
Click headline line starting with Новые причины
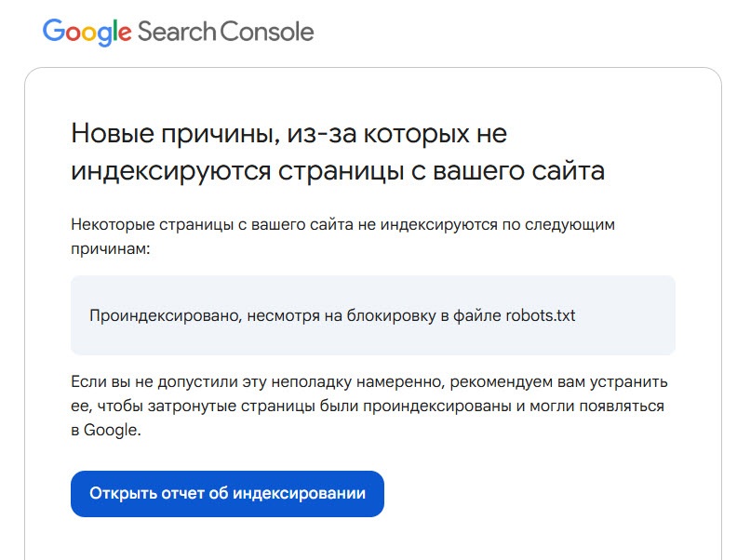pos(289,134)
